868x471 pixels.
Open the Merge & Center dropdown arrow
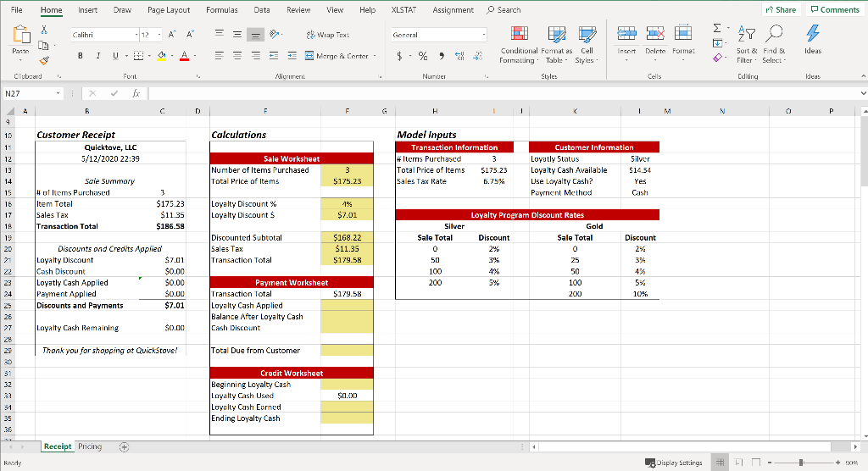pos(375,56)
